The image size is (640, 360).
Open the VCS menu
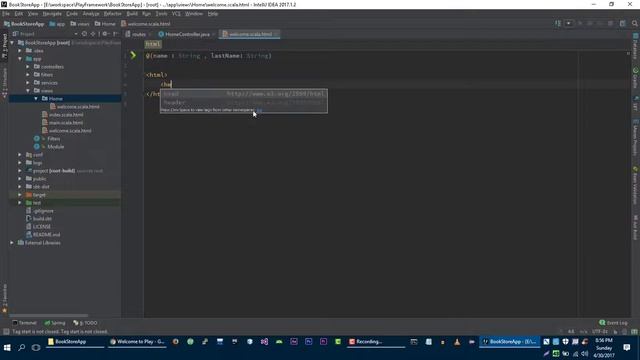click(x=176, y=14)
